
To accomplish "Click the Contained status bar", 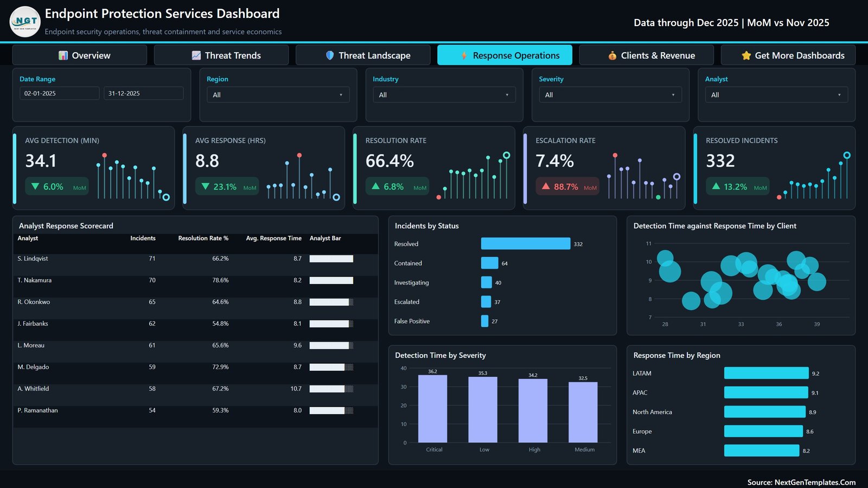I will click(x=489, y=263).
